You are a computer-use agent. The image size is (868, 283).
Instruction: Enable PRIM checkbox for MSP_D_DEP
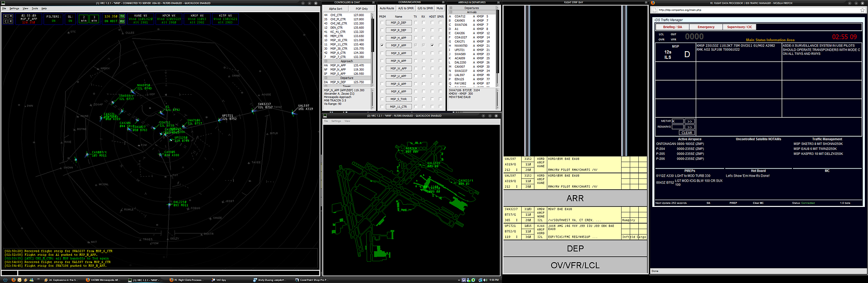[x=382, y=23]
